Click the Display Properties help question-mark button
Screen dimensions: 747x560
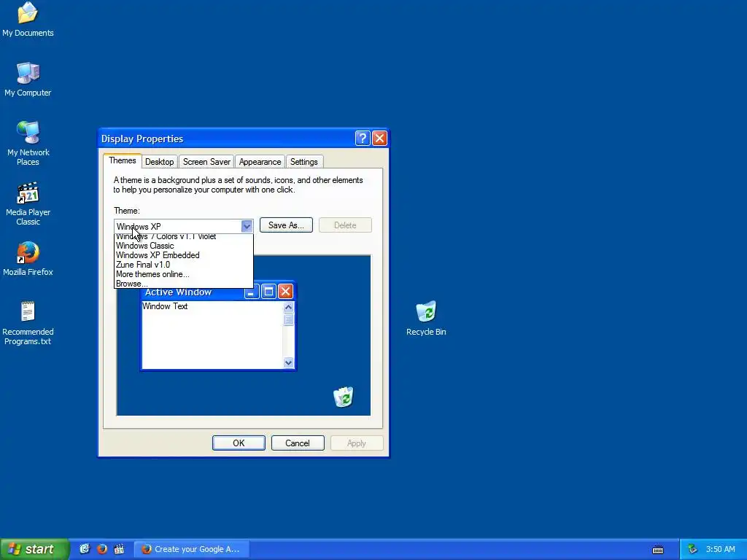[362, 138]
